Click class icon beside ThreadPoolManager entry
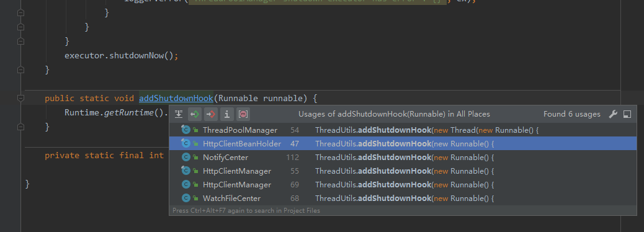Image resolution: width=644 pixels, height=232 pixels. (186, 130)
